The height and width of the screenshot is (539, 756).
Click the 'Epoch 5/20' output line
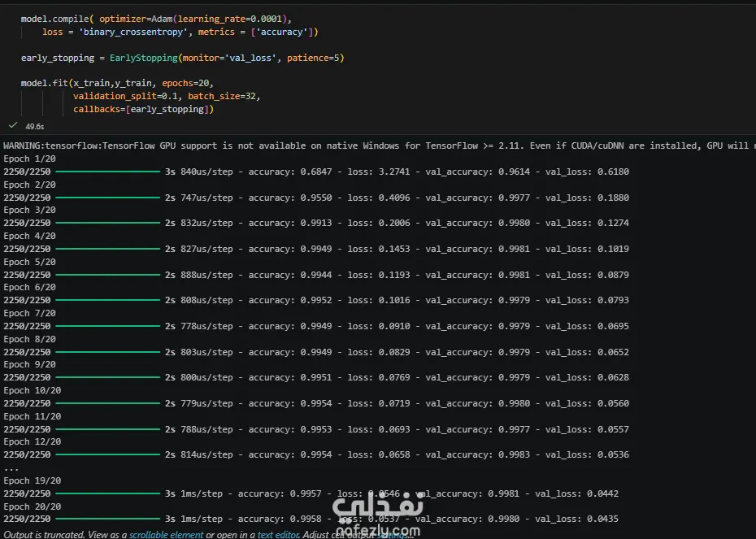[x=29, y=262]
